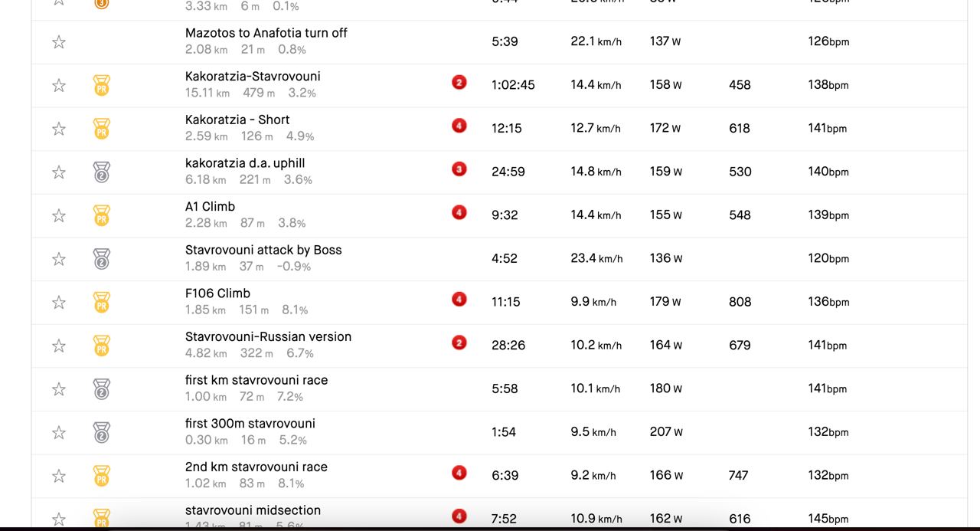Click category 3 badge for kakoratzia d.a. uphill

click(x=459, y=169)
